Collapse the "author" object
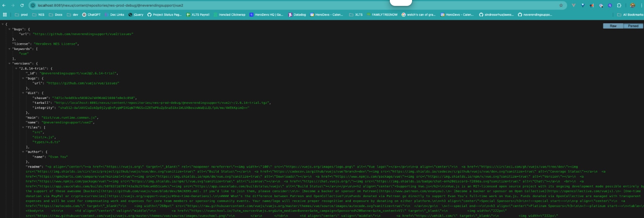Screen dimensions: 644x218 click(23, 152)
